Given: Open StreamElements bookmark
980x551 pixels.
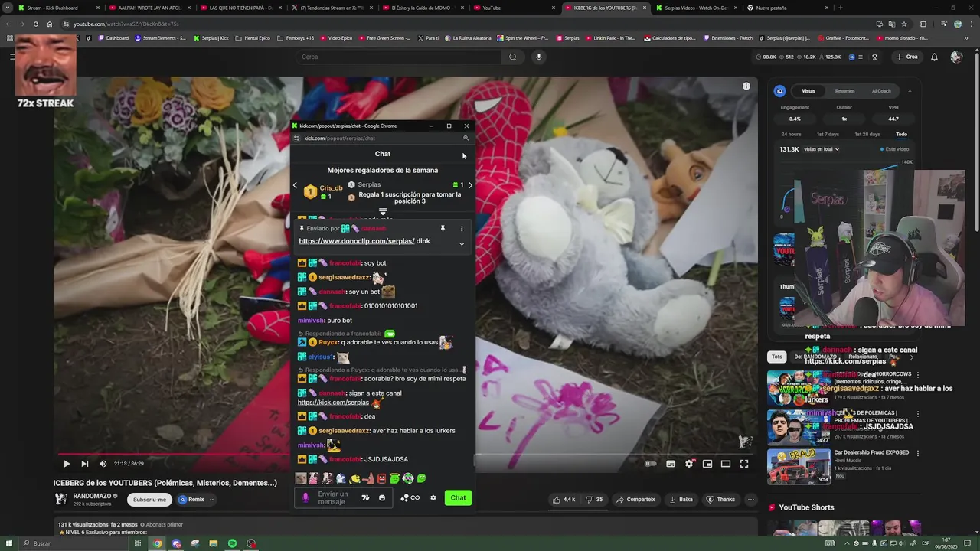Looking at the screenshot, I should click(x=161, y=37).
